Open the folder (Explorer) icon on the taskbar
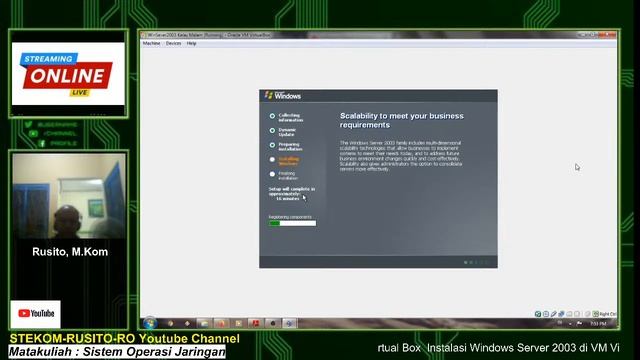The height and width of the screenshot is (360, 640). pos(204,324)
